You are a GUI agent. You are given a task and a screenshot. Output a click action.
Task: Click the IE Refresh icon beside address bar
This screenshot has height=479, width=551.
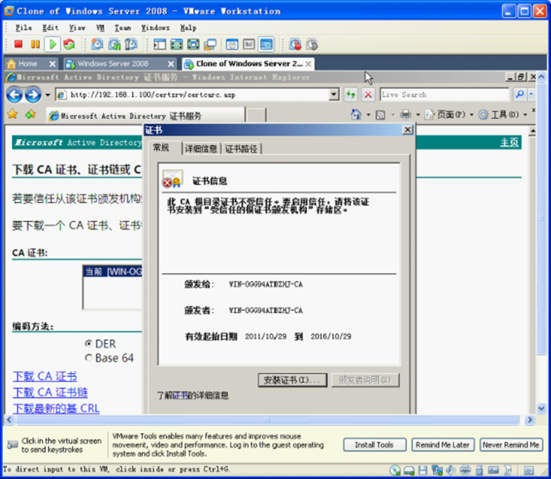coord(350,95)
